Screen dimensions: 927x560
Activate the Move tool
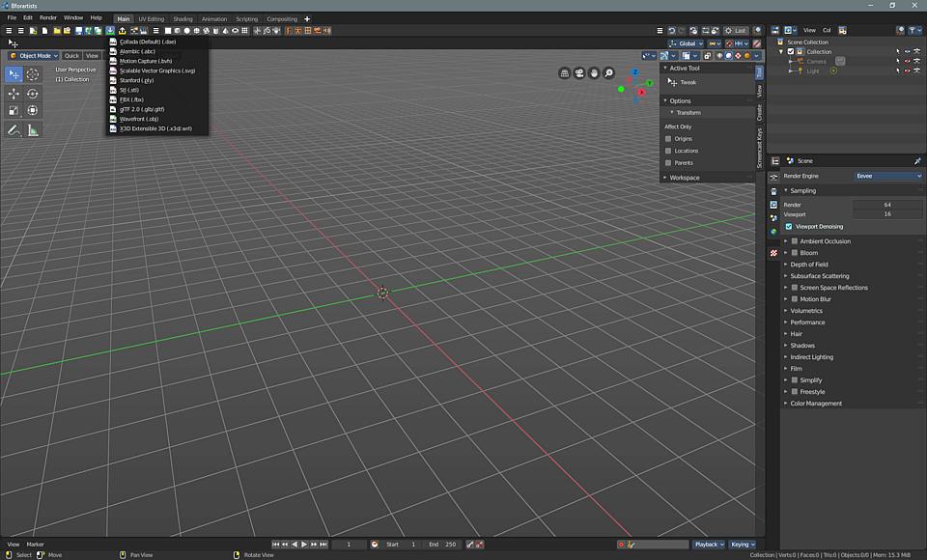pyautogui.click(x=14, y=94)
